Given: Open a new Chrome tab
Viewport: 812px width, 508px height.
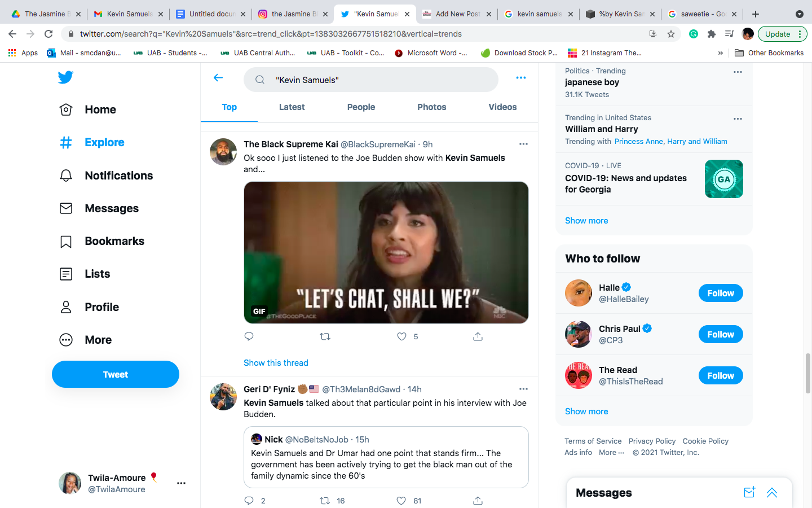Looking at the screenshot, I should (756, 14).
